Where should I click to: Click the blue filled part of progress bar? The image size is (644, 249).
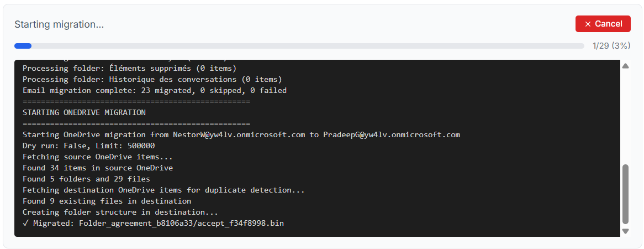[23, 46]
